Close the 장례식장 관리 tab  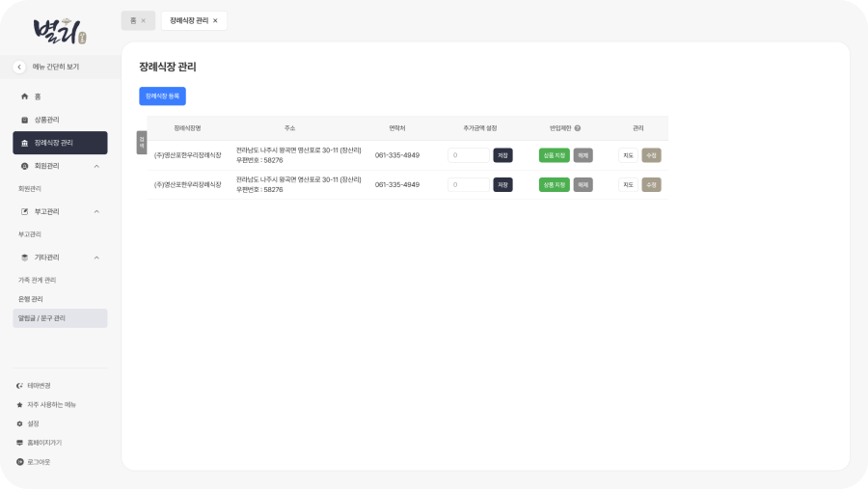[215, 20]
